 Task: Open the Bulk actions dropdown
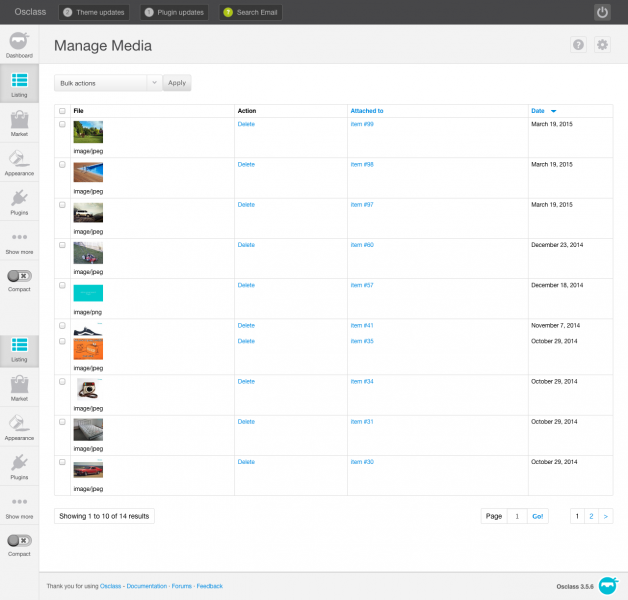point(107,83)
